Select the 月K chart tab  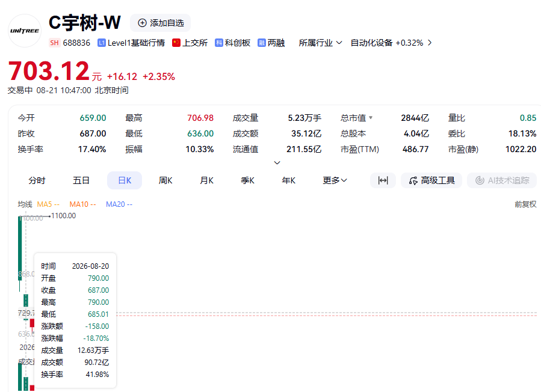[x=206, y=180]
